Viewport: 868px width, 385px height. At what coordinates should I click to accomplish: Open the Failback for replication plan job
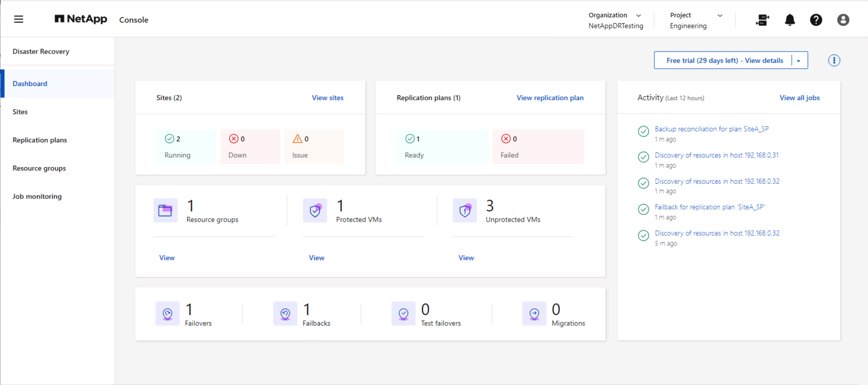710,207
